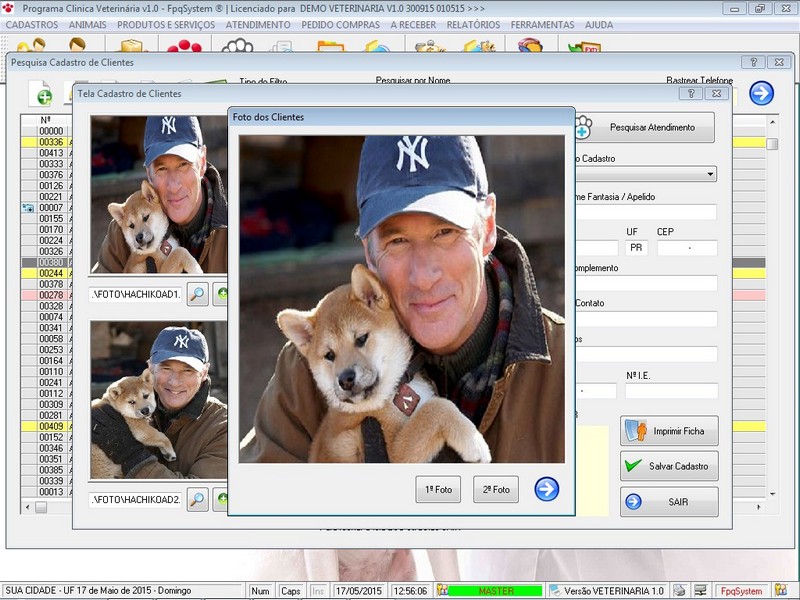The width and height of the screenshot is (800, 600).
Task: Click new record icon in Pesquisa window
Action: pos(40,94)
